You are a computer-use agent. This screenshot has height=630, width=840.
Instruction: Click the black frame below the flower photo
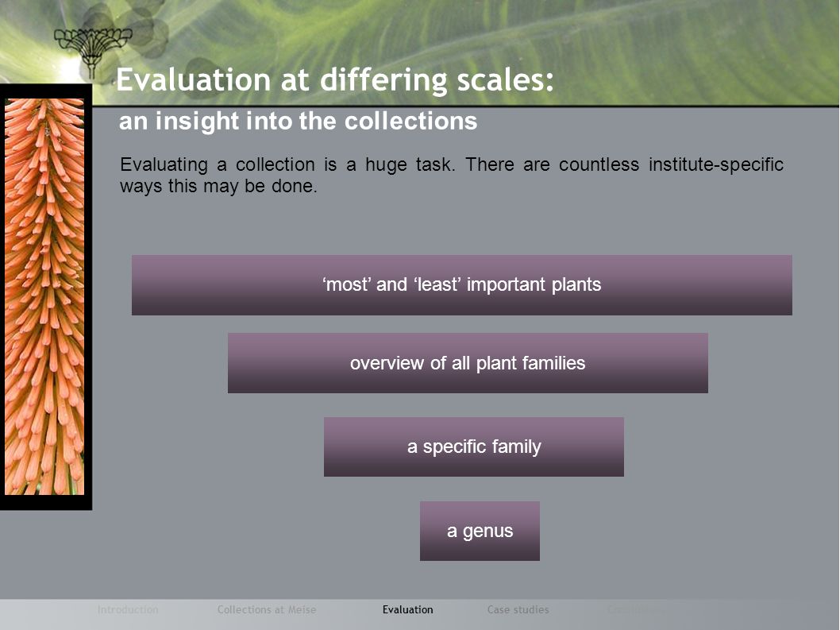coord(45,502)
